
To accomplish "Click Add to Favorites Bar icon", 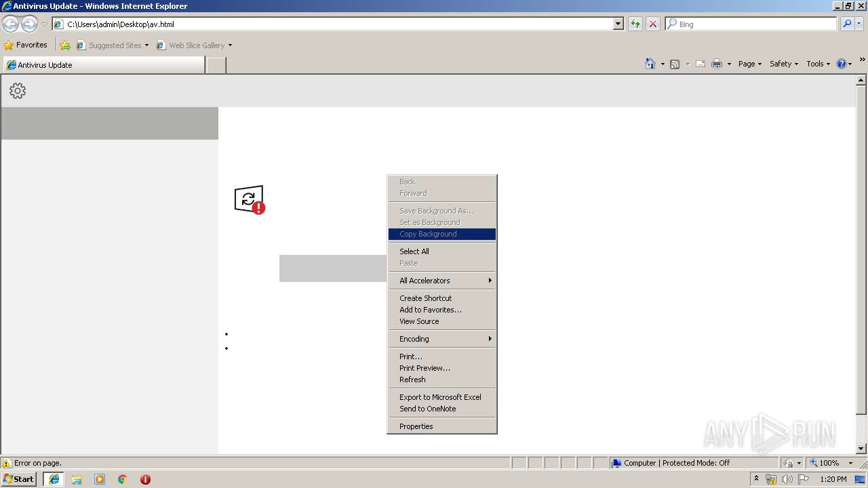I will point(65,45).
